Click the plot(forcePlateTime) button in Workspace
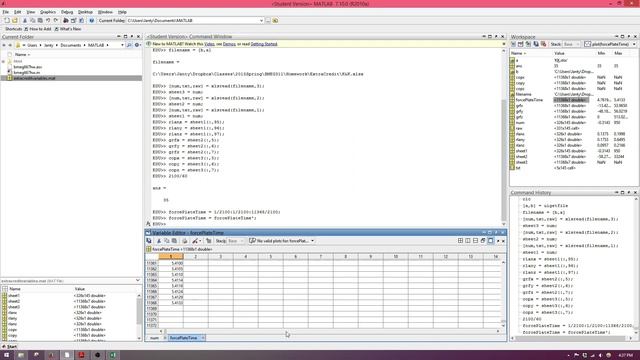 pos(607,44)
